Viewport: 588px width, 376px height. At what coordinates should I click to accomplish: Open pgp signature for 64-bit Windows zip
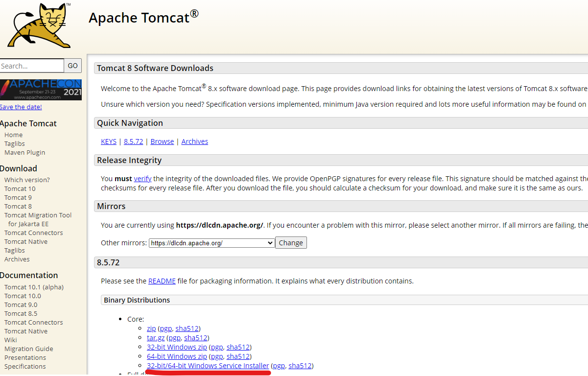[217, 356]
